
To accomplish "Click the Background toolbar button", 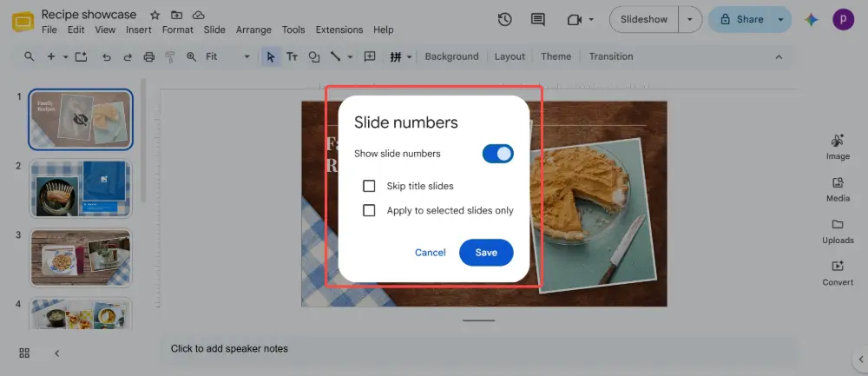I will coord(451,56).
